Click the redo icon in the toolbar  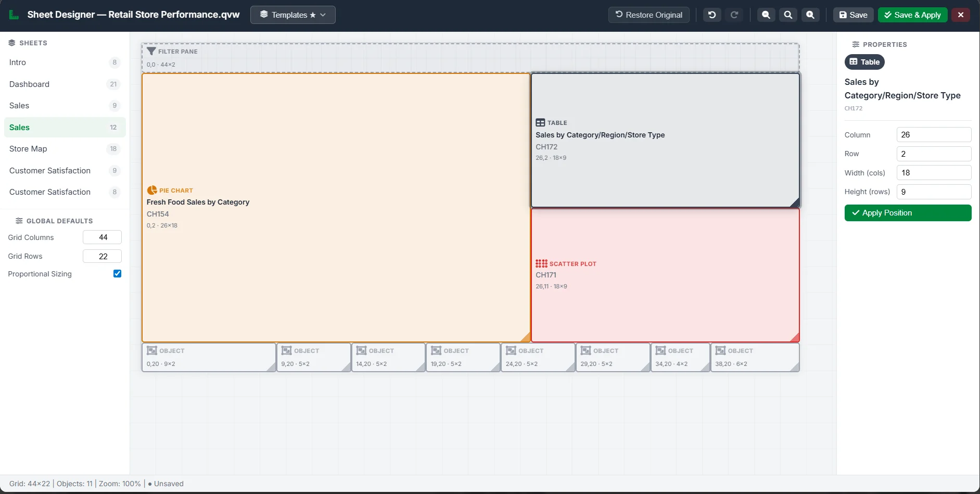coord(734,15)
